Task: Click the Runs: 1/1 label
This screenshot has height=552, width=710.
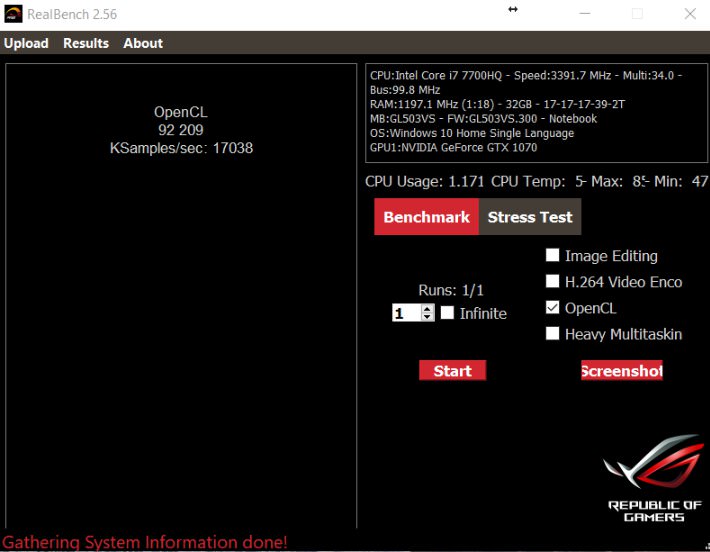Action: [x=451, y=290]
